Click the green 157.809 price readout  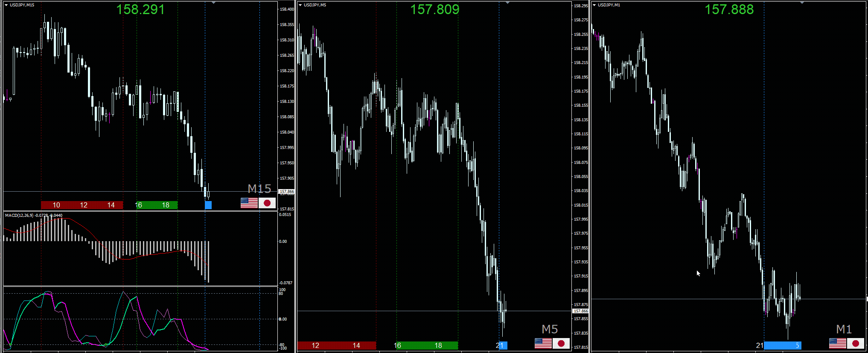pyautogui.click(x=435, y=9)
